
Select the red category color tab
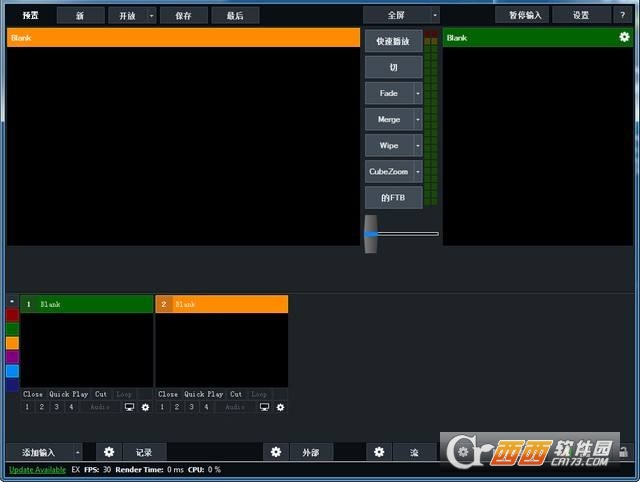[x=12, y=315]
